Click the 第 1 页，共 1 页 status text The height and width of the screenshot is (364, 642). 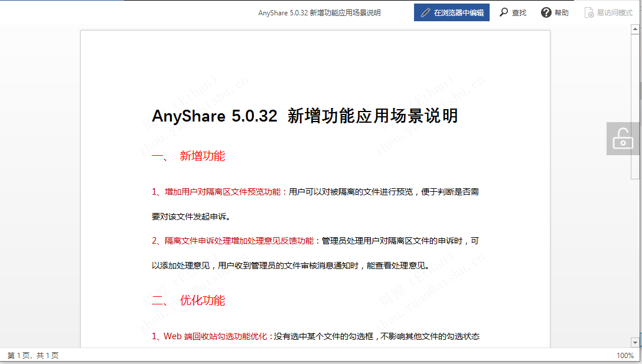pyautogui.click(x=33, y=355)
